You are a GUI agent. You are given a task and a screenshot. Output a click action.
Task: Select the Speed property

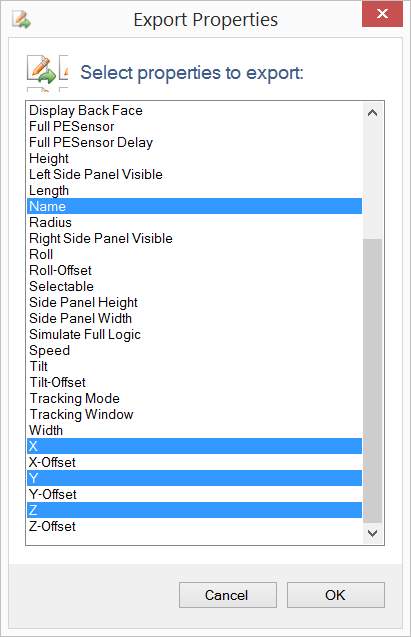[x=195, y=351]
